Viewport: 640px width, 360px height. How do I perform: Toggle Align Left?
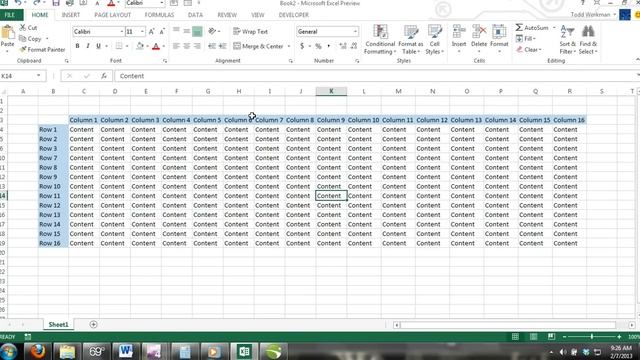pos(176,46)
